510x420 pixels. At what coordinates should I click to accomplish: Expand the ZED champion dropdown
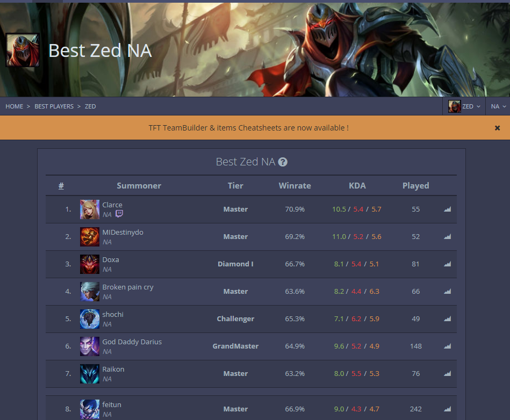(x=464, y=106)
